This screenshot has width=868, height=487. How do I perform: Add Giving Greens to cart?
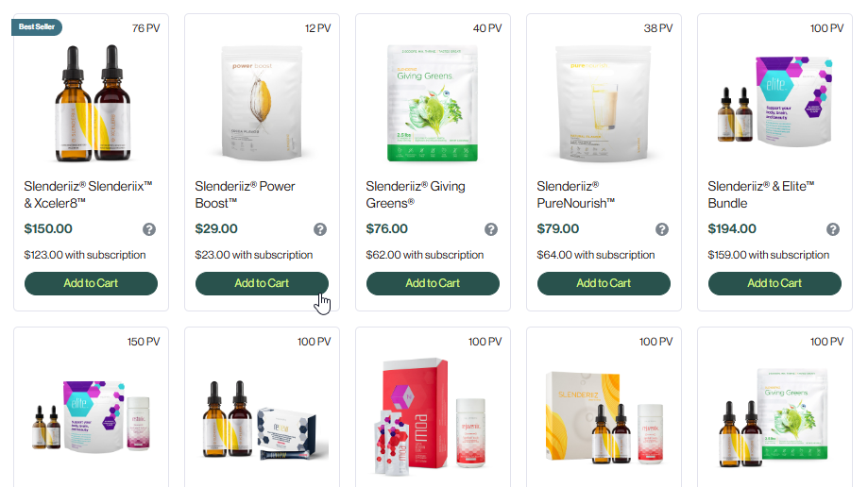pos(433,283)
